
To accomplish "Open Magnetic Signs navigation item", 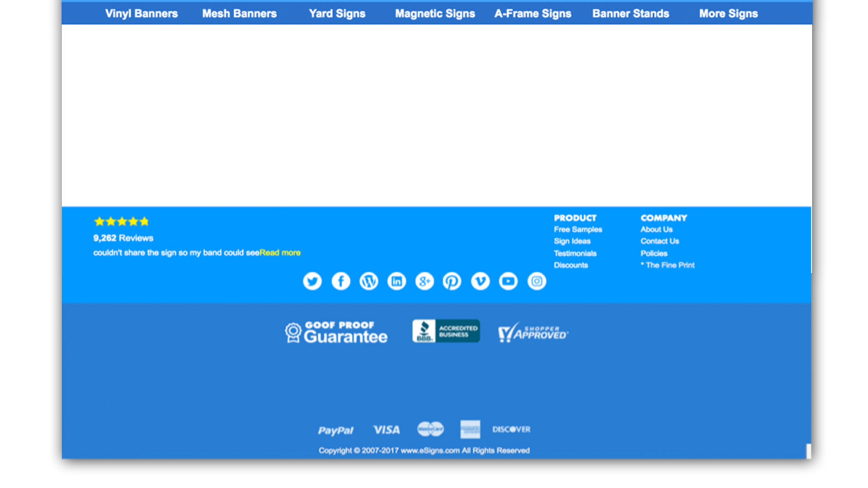I will pyautogui.click(x=435, y=14).
